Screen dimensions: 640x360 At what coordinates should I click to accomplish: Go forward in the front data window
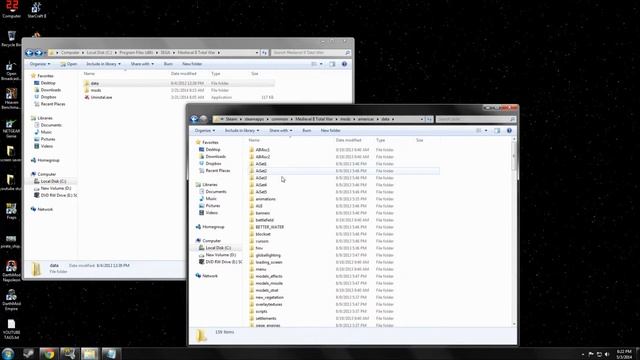pyautogui.click(x=203, y=119)
